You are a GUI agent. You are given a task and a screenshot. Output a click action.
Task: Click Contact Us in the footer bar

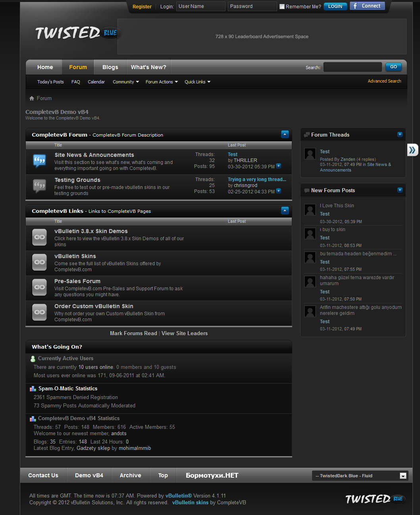[43, 475]
